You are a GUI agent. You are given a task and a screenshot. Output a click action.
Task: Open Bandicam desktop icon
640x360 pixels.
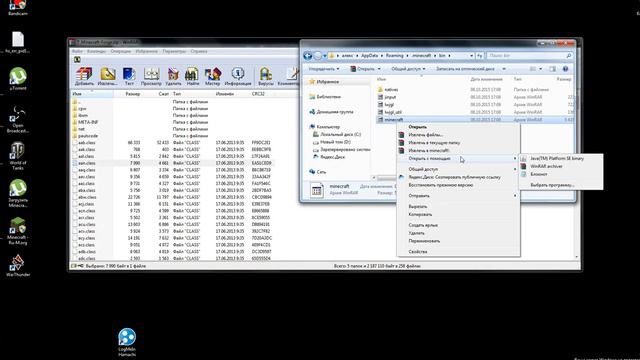18,7
